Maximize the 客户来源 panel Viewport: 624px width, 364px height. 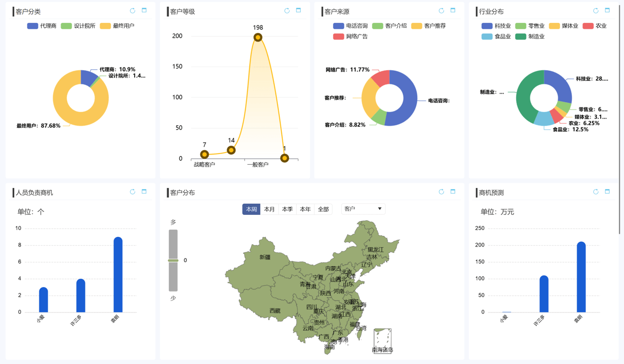click(x=453, y=10)
